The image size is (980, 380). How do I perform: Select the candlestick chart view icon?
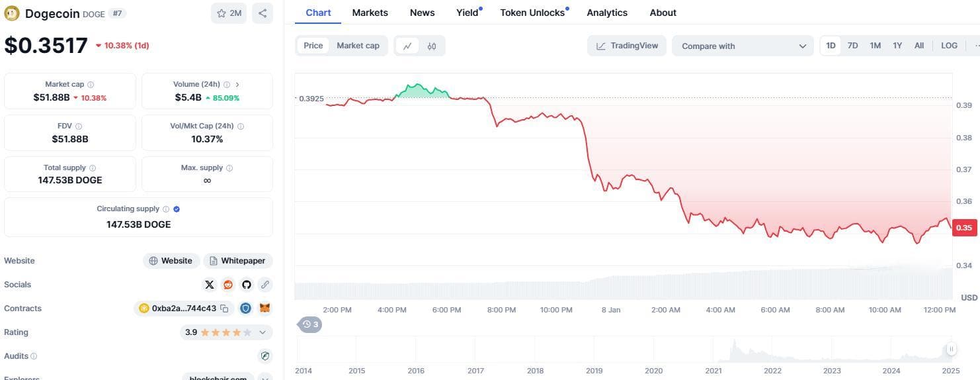[x=432, y=46]
